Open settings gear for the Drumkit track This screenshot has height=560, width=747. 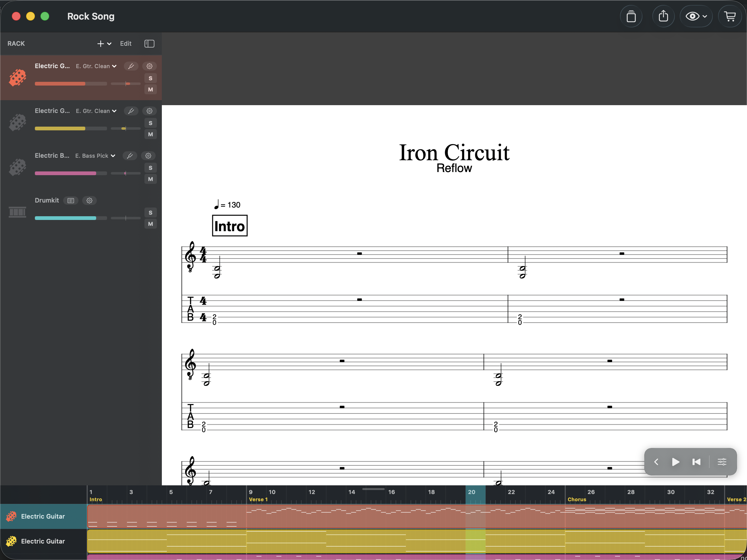tap(90, 200)
